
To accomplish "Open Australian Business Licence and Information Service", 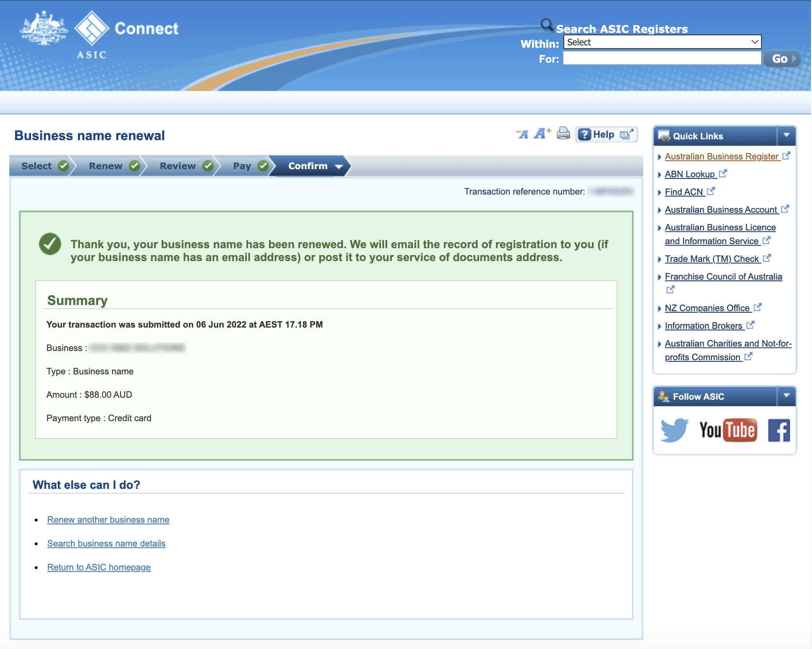I will (x=720, y=234).
